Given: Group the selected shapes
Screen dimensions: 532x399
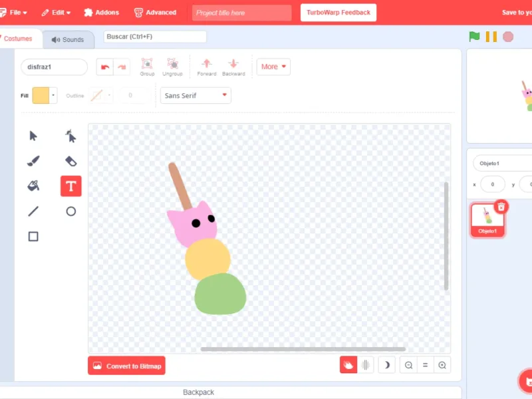Looking at the screenshot, I should click(147, 67).
